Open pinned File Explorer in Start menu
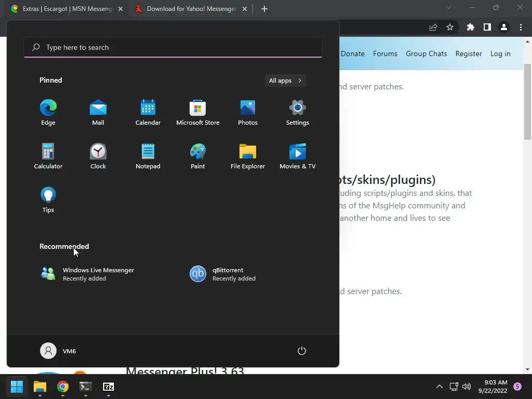Viewport: 532px width, 399px height. click(248, 156)
